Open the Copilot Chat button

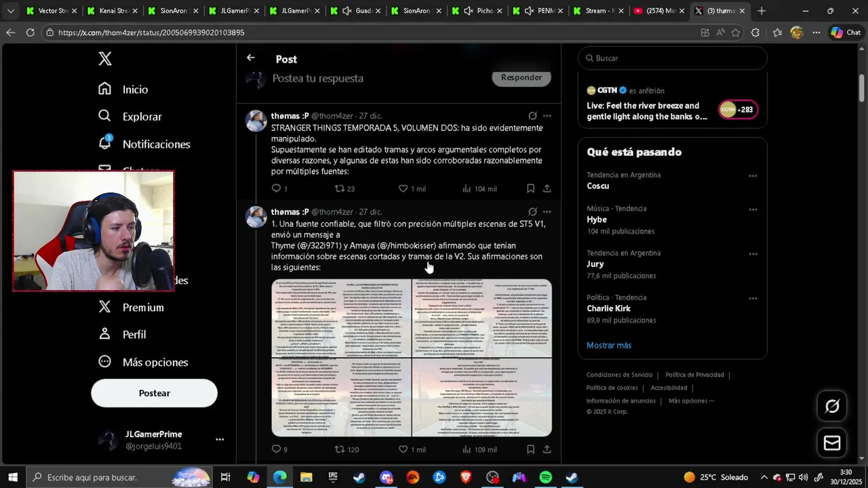(x=846, y=33)
